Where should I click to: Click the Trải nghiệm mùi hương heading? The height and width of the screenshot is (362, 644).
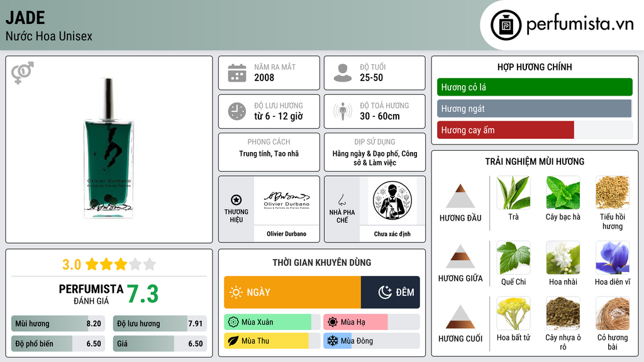(x=535, y=162)
